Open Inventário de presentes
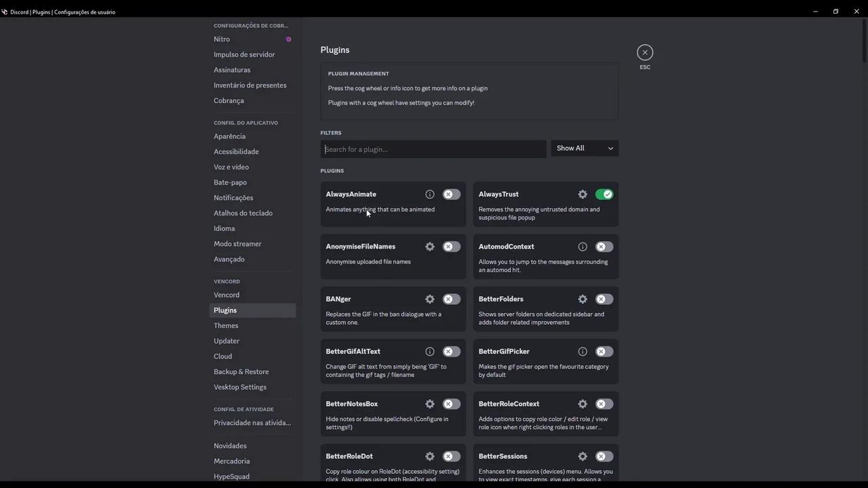Viewport: 868px width, 488px height. tap(253, 85)
